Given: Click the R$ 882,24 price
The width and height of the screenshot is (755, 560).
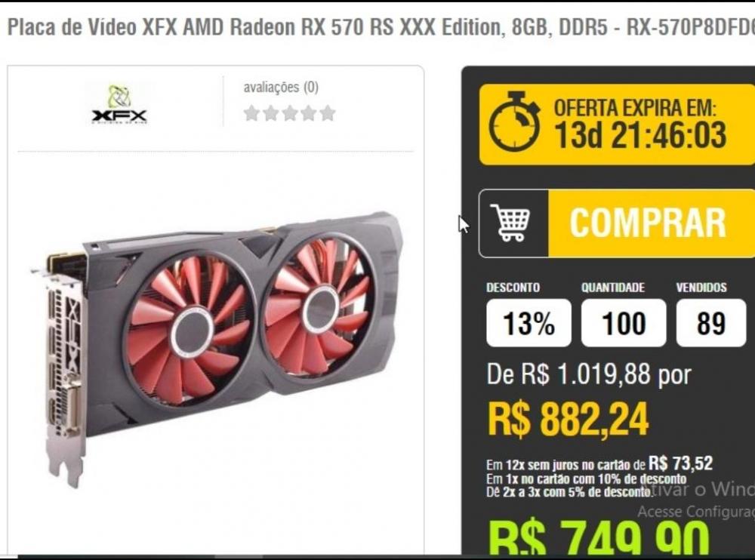Looking at the screenshot, I should (x=569, y=420).
